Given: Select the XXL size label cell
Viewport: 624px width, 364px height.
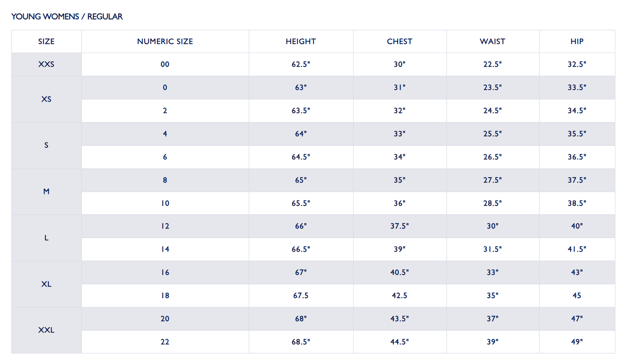Looking at the screenshot, I should [x=46, y=330].
